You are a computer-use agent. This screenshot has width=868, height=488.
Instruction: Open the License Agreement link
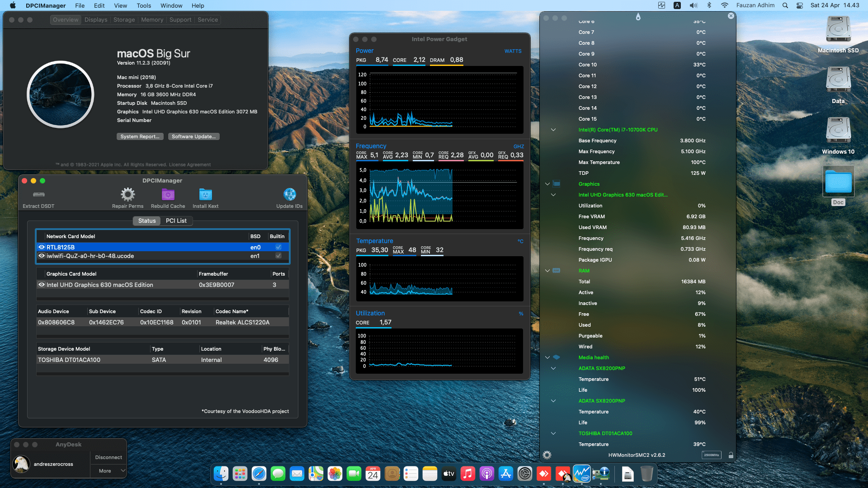tap(189, 164)
